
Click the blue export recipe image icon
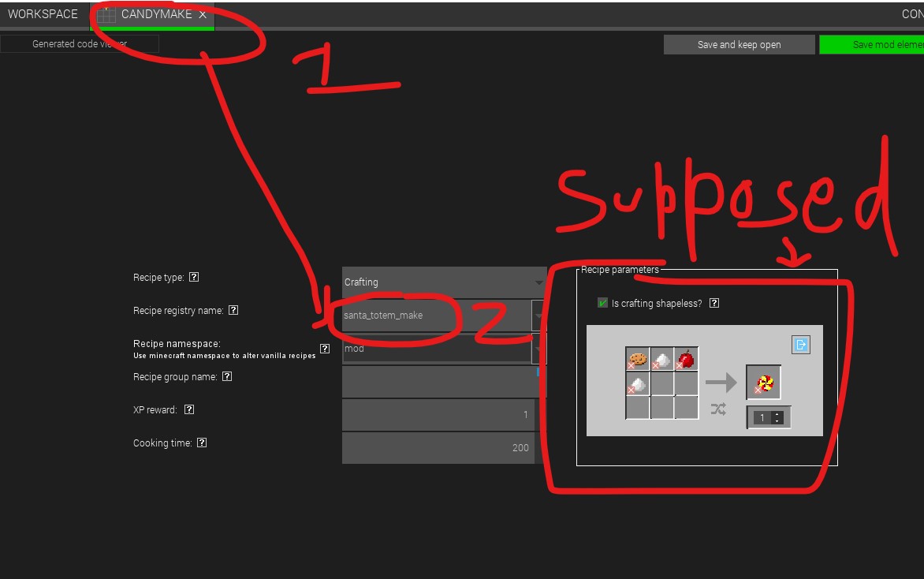pyautogui.click(x=801, y=344)
